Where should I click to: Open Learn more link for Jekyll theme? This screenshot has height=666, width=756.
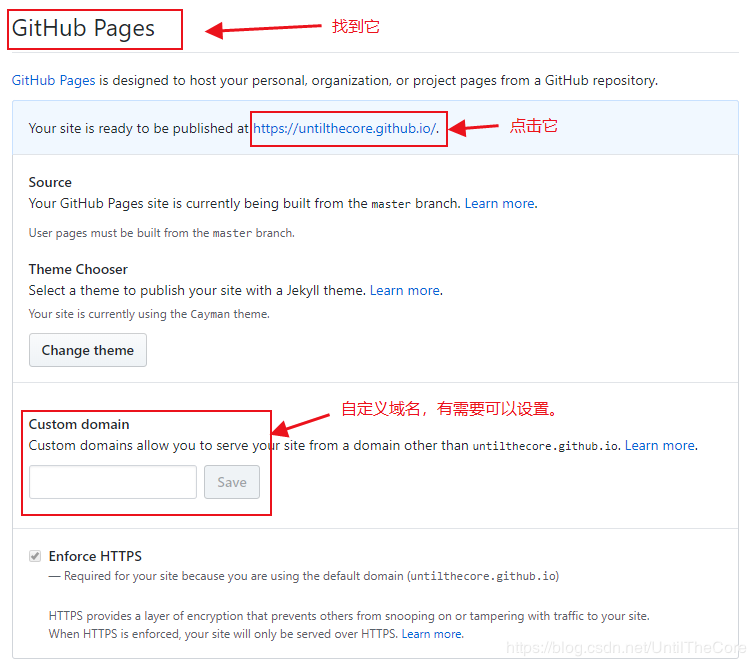[x=405, y=290]
